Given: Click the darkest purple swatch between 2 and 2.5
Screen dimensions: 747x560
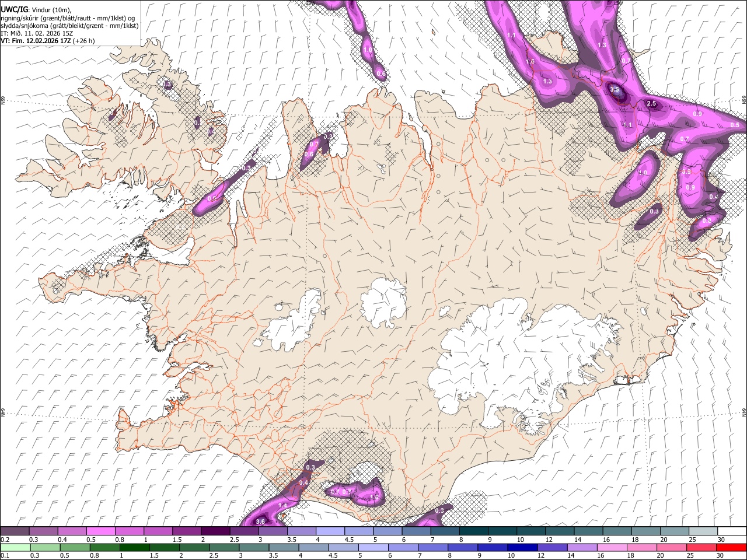Looking at the screenshot, I should pyautogui.click(x=215, y=531).
